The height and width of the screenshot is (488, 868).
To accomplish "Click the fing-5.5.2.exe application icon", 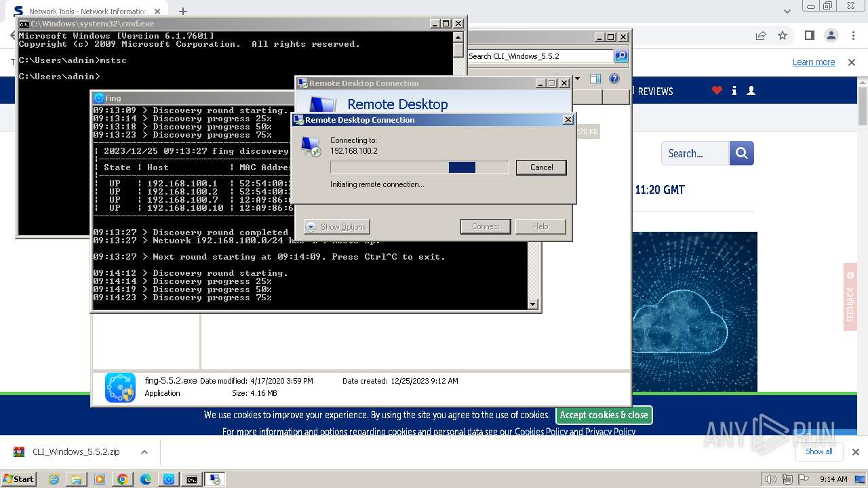I will tap(120, 388).
